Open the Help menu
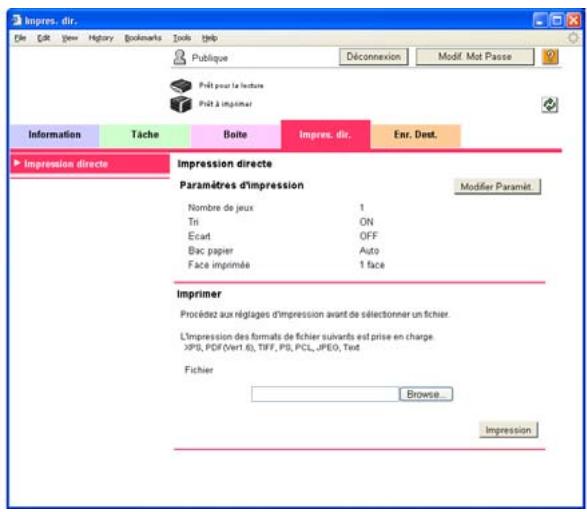Screen dimensions: 587x512 (210, 38)
